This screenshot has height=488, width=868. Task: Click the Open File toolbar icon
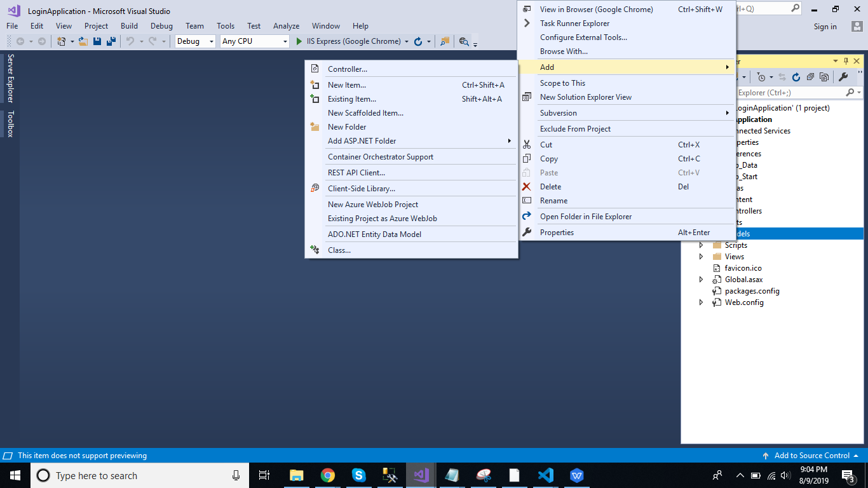coord(83,41)
